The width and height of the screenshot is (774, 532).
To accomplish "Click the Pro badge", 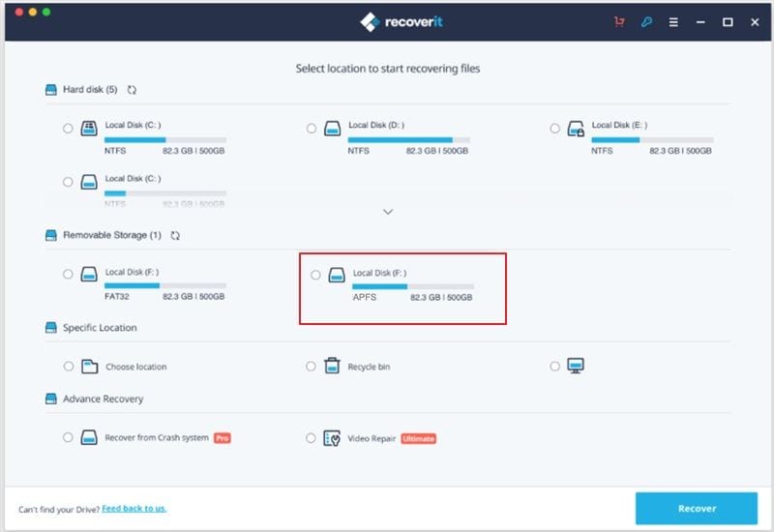I will tap(223, 438).
